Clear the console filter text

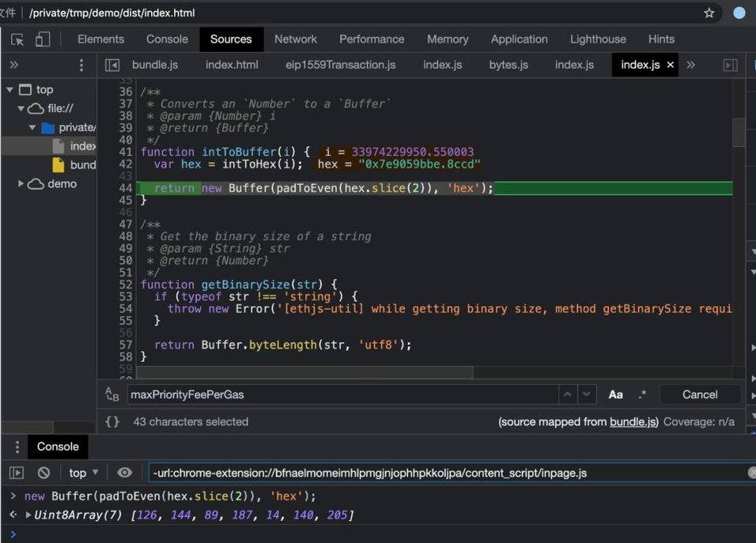752,473
